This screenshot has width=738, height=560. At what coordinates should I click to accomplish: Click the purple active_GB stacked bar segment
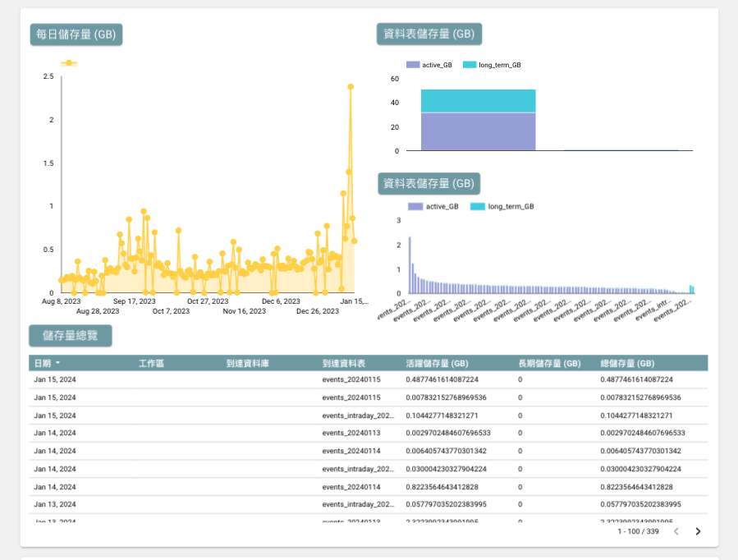(478, 131)
